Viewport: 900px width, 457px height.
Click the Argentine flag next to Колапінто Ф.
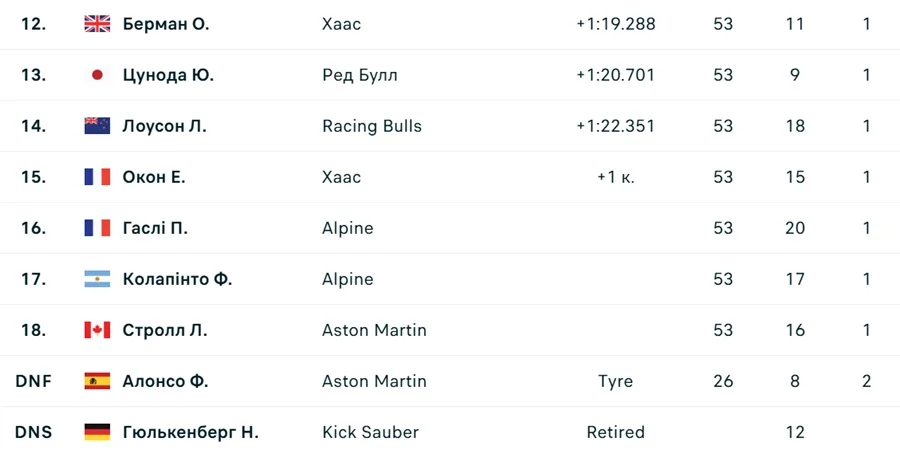tap(97, 279)
